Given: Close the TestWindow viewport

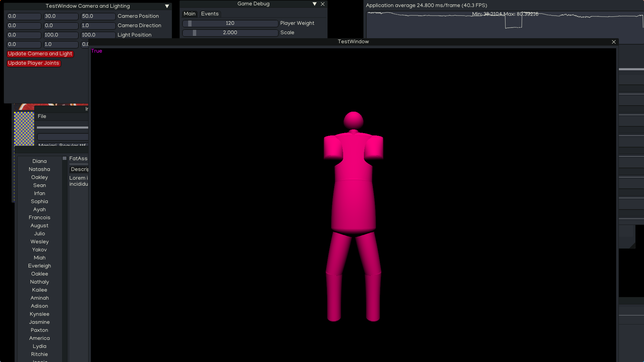Looking at the screenshot, I should [613, 42].
